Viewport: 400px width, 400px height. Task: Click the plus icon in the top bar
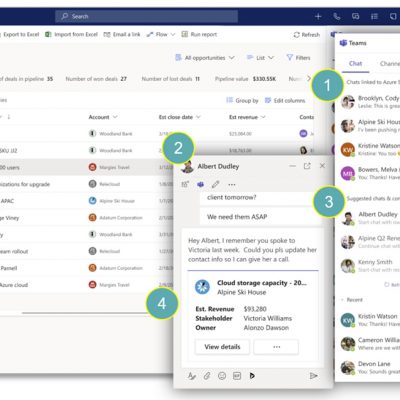318,16
